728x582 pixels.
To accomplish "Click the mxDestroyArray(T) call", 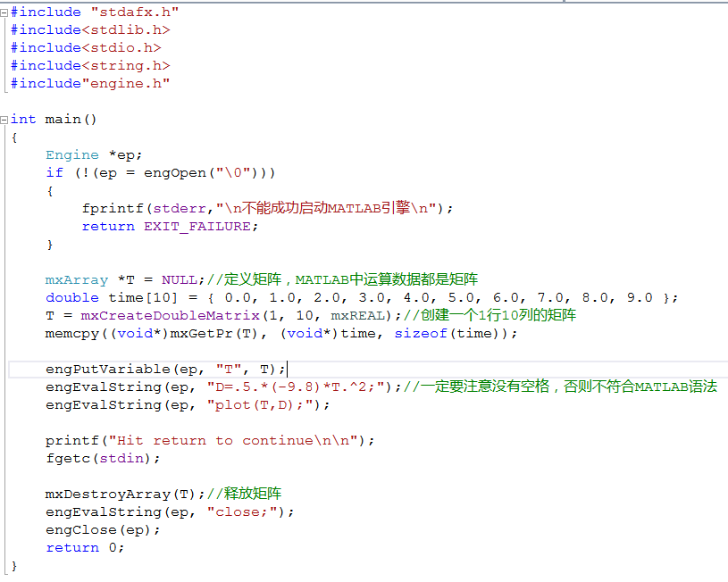I will coord(125,495).
